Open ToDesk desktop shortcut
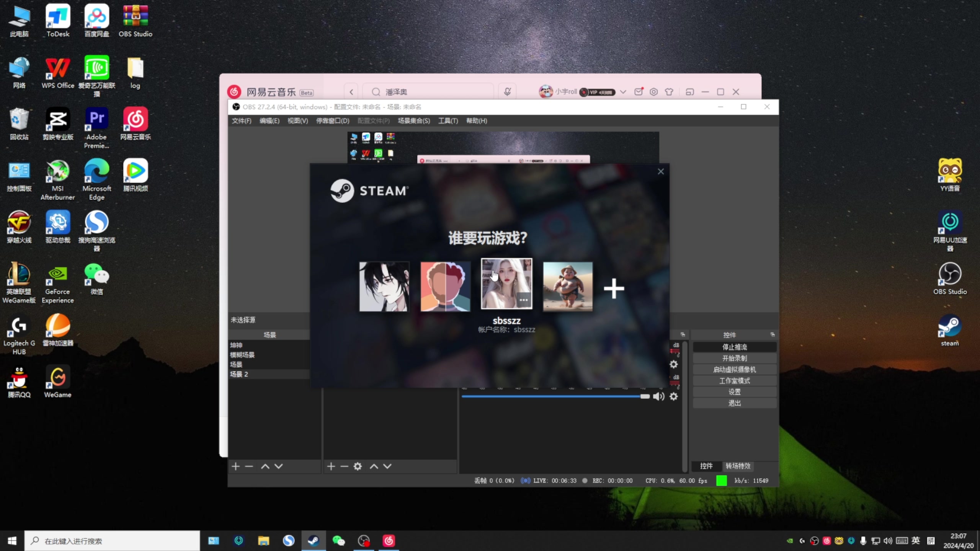This screenshot has width=980, height=551. (58, 21)
